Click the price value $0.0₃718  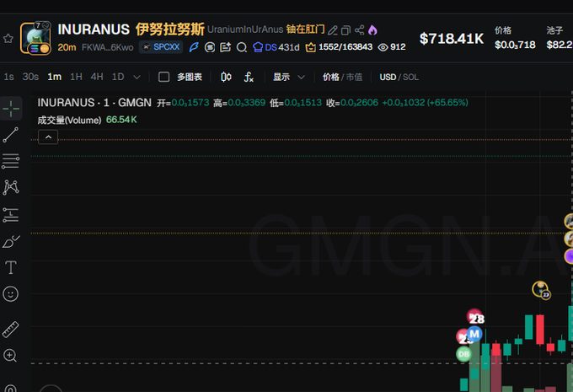coord(515,45)
